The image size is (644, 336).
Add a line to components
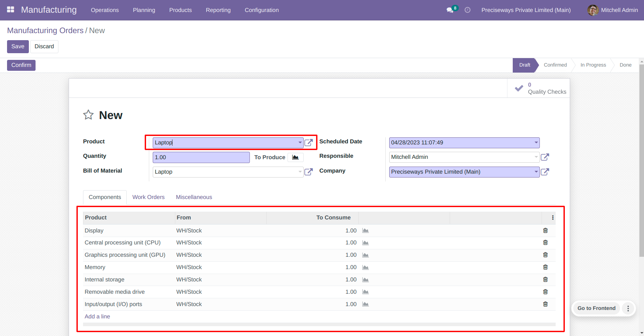coord(97,317)
